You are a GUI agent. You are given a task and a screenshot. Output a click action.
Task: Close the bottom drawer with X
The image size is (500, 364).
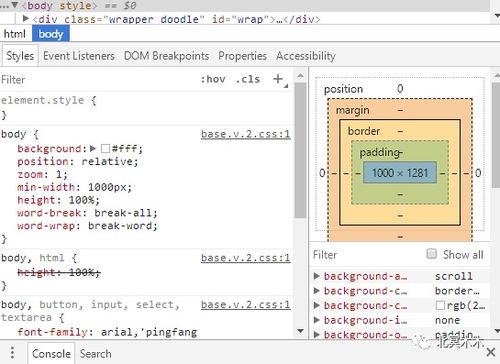coord(490,352)
